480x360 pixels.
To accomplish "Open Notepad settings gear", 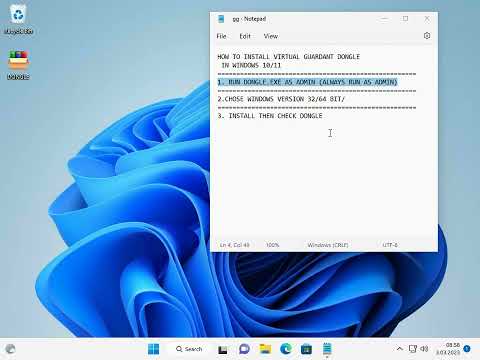I will [x=427, y=36].
